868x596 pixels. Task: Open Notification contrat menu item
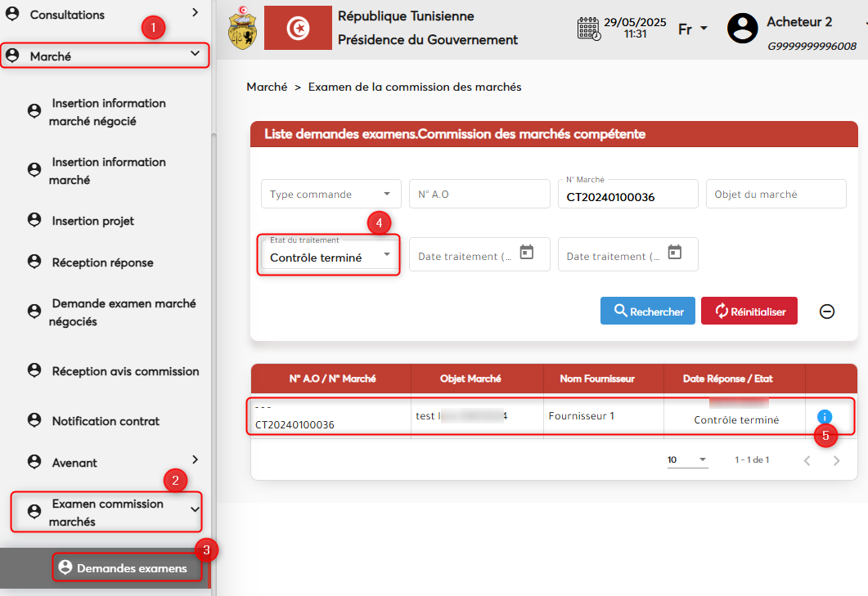click(x=106, y=421)
